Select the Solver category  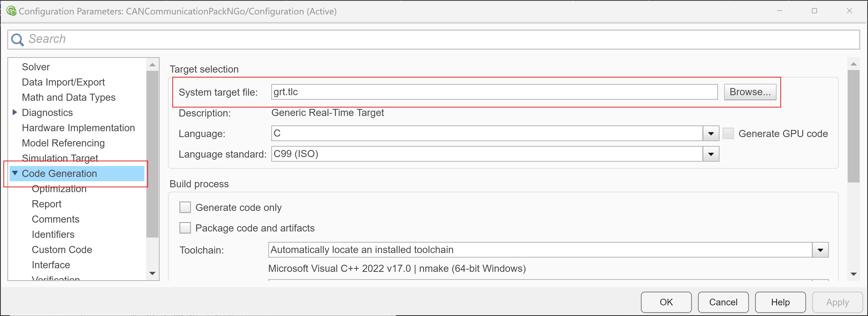(x=35, y=66)
